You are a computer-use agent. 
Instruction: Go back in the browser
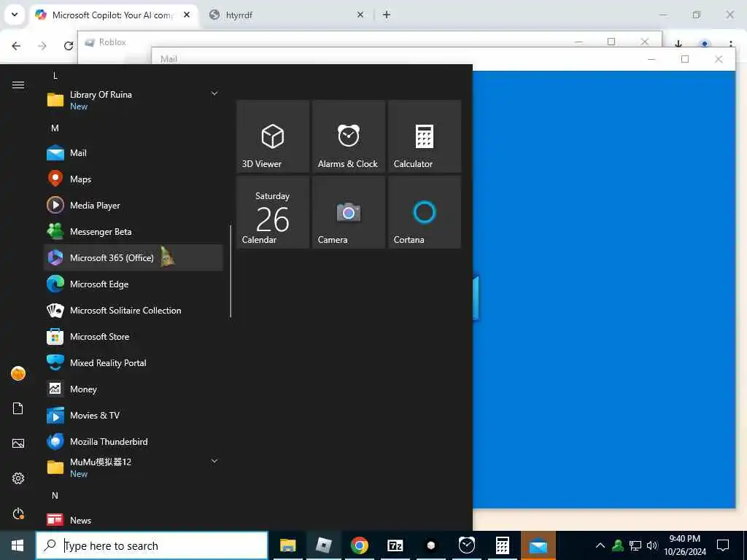click(x=16, y=46)
